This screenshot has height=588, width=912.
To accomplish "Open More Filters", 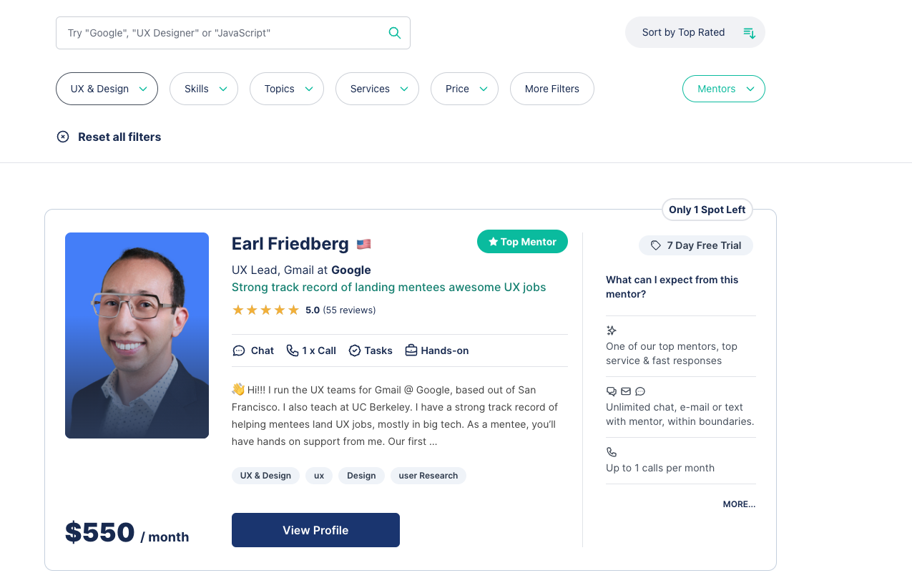I will [x=551, y=89].
